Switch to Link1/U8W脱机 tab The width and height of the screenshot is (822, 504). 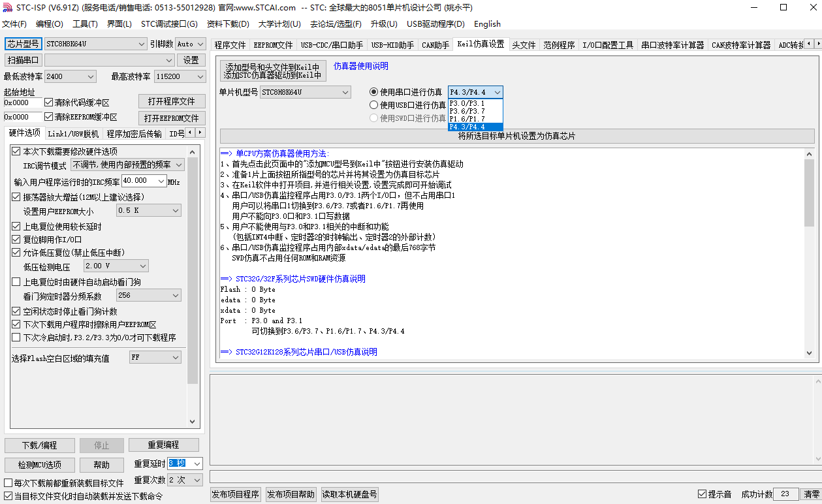[x=73, y=134]
